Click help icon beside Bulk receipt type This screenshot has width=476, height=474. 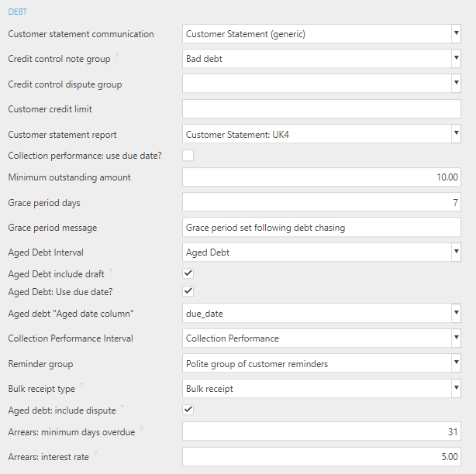pyautogui.click(x=81, y=386)
